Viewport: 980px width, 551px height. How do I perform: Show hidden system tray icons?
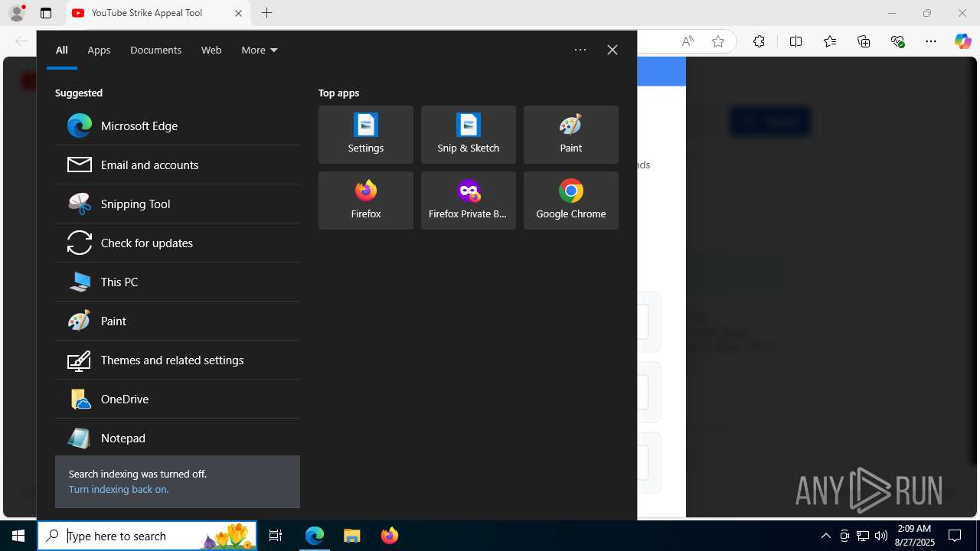826,536
